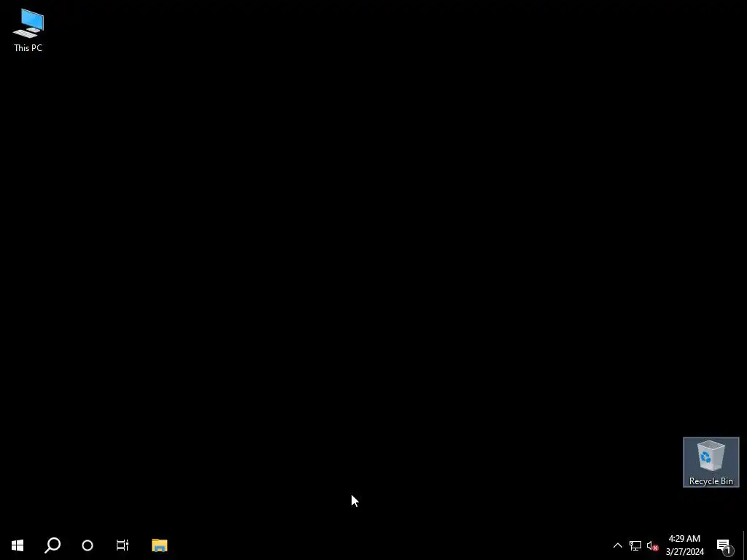Screen dimensions: 747x560
Task: Open network status tray icon
Action: click(x=635, y=545)
